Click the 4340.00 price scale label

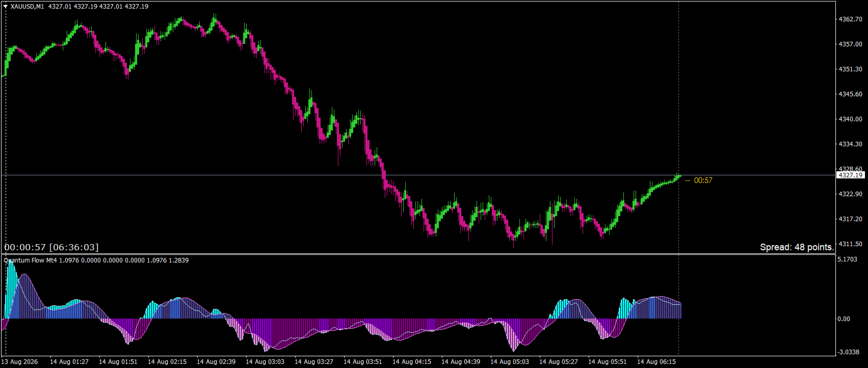pyautogui.click(x=850, y=119)
